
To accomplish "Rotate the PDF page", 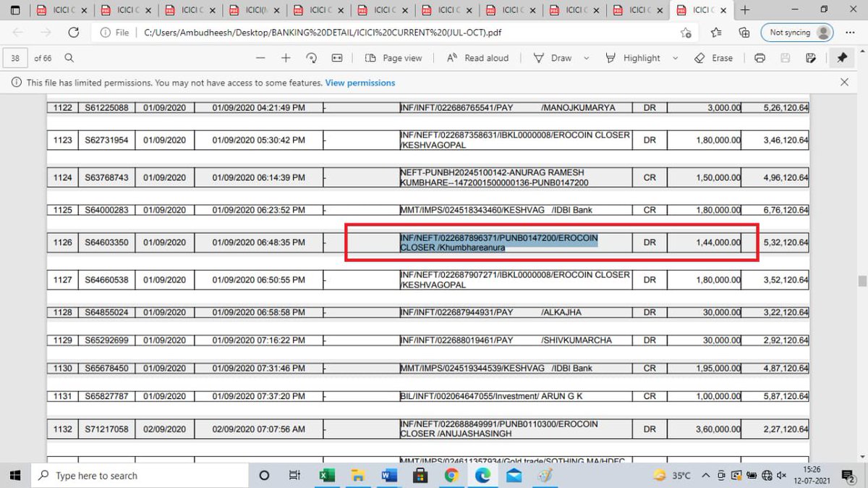I will point(312,58).
